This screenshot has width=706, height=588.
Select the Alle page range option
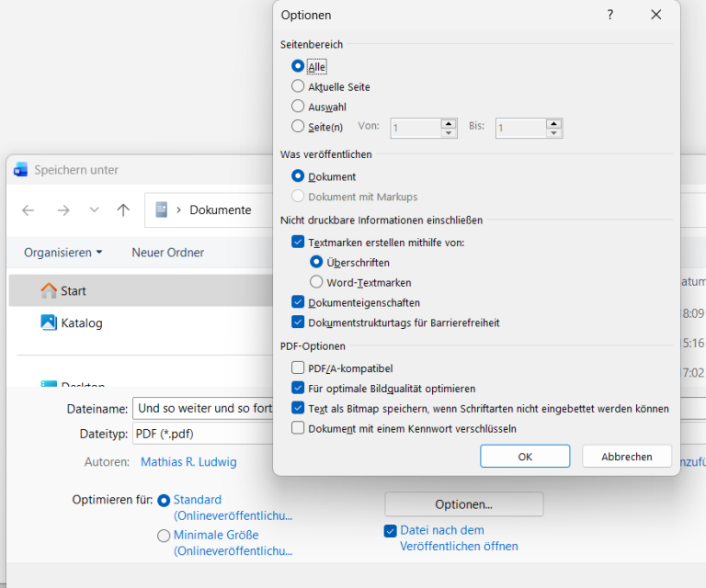coord(298,66)
